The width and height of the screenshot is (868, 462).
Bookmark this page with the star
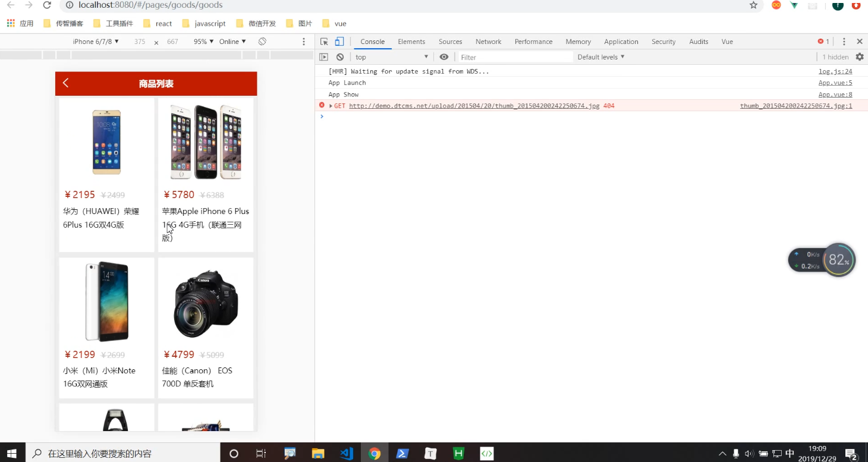tap(753, 5)
